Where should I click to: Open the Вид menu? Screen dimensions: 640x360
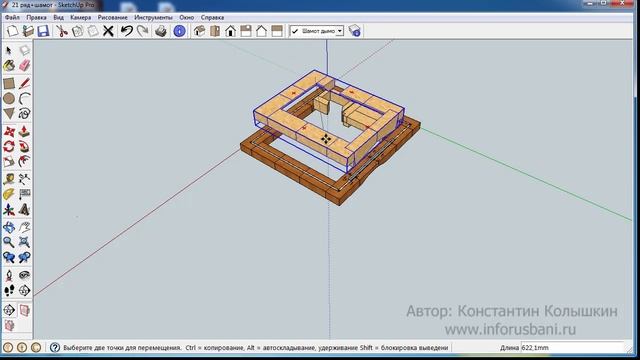[58, 18]
